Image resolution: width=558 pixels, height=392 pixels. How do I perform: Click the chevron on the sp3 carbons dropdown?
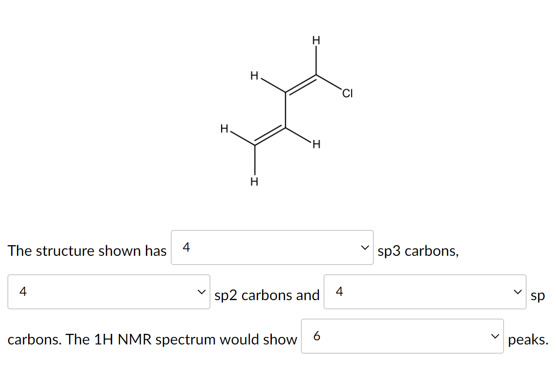click(365, 247)
